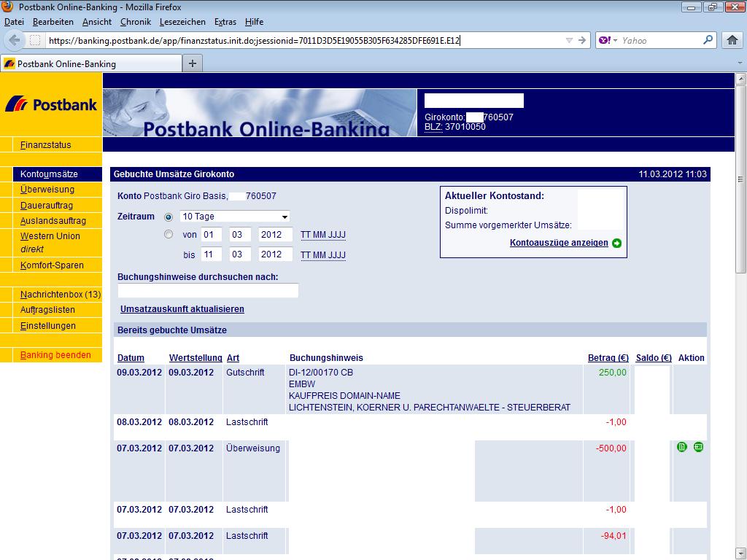Click the go arrow in the address bar
Screen dimensions: 747x560
(581, 41)
